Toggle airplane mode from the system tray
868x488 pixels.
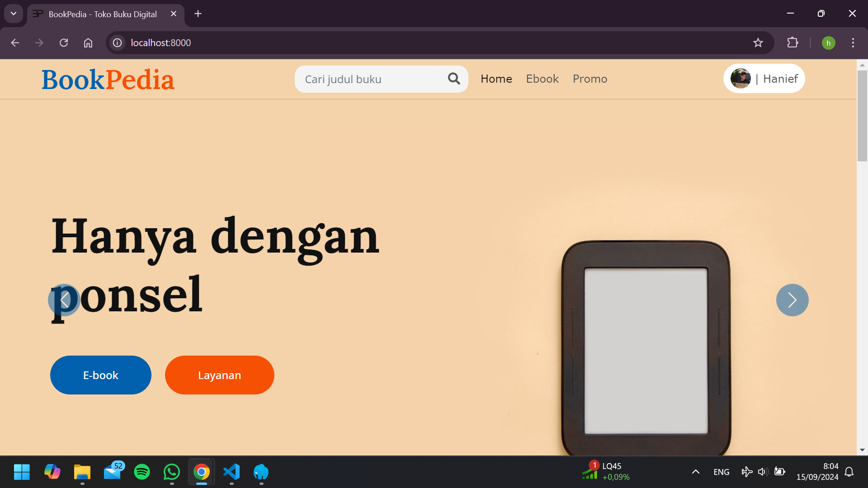(x=747, y=471)
